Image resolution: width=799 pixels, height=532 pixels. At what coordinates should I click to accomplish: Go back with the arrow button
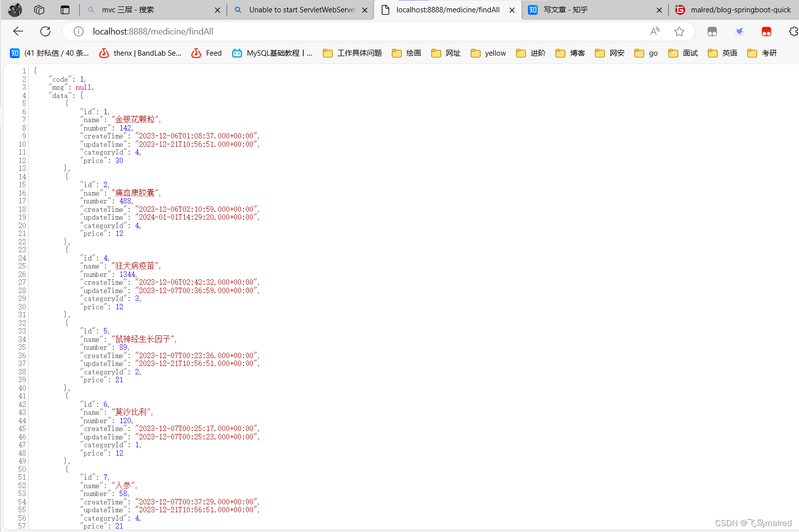tap(18, 32)
